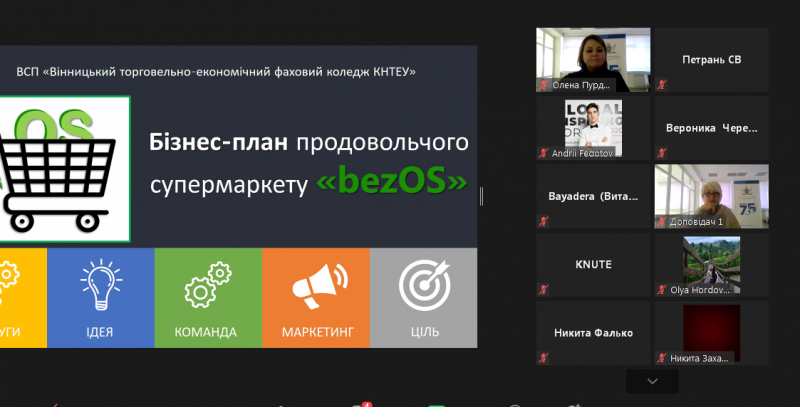Click the Andrii Fedotov name label
The width and height of the screenshot is (800, 407).
click(584, 153)
